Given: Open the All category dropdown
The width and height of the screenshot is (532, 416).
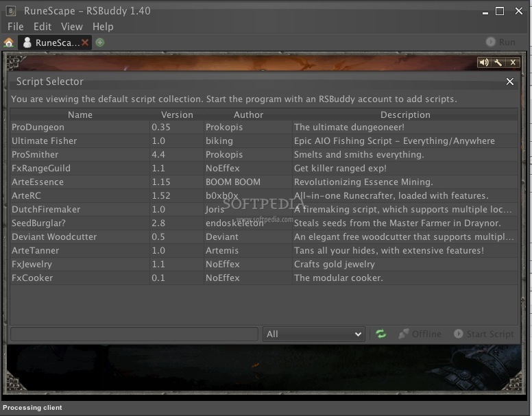Looking at the screenshot, I should coord(314,334).
